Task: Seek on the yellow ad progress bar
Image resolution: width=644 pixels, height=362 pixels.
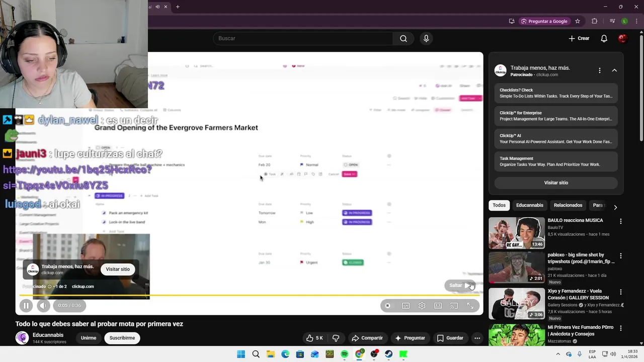Action: point(249,296)
